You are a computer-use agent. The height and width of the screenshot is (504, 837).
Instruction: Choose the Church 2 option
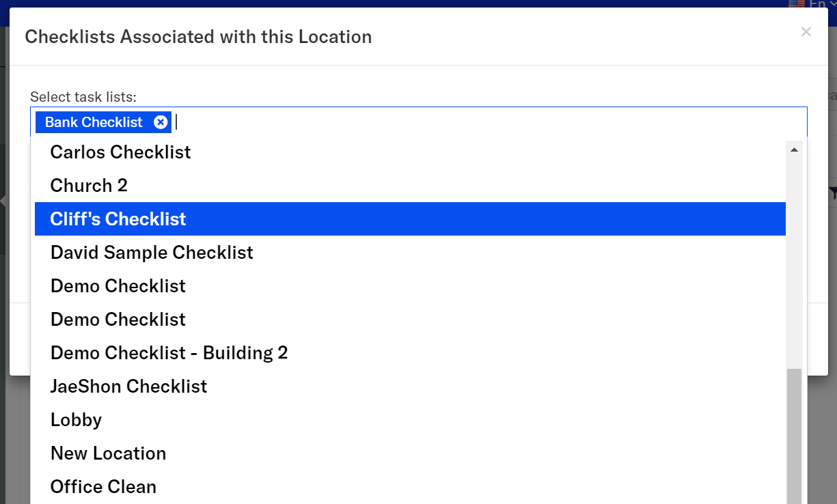(x=89, y=185)
